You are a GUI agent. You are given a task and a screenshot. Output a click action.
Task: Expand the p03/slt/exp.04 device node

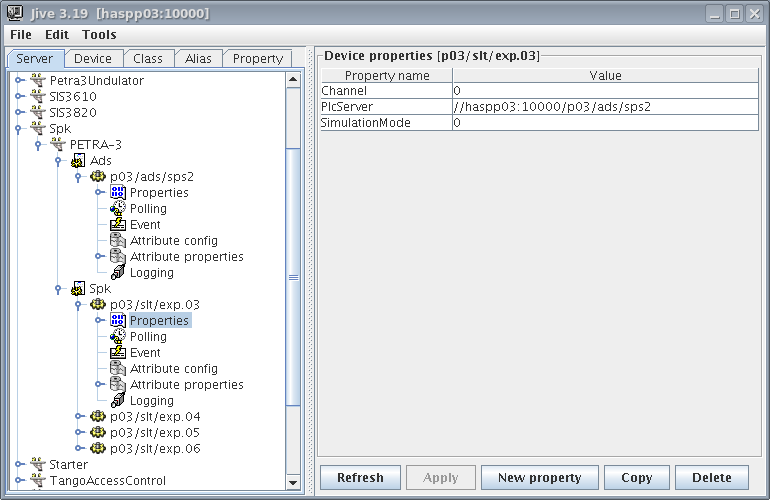tap(79, 417)
